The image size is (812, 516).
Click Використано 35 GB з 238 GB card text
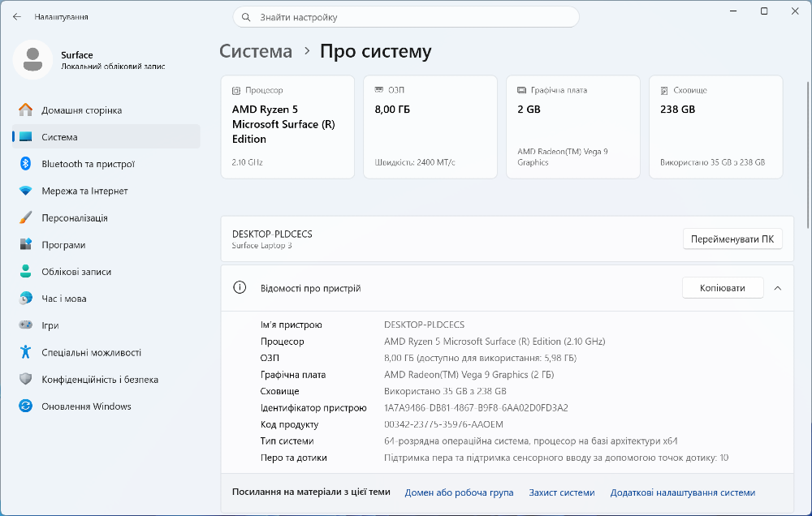(712, 162)
